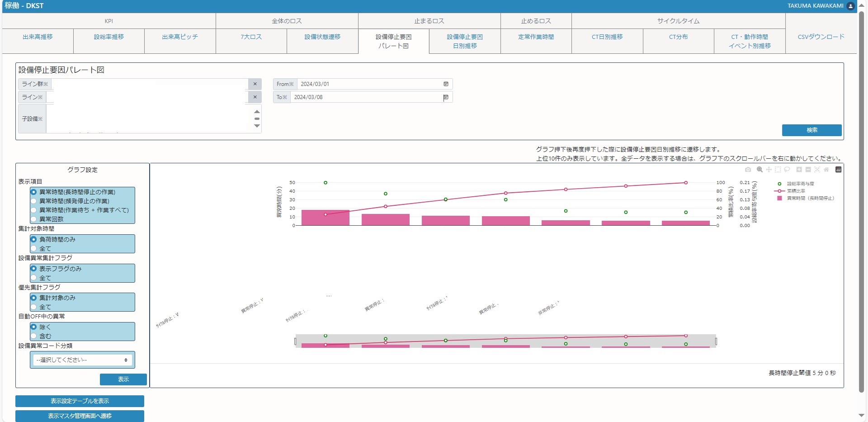868x422 pixels.
Task: Switch to the 7大ロス tab
Action: click(251, 37)
